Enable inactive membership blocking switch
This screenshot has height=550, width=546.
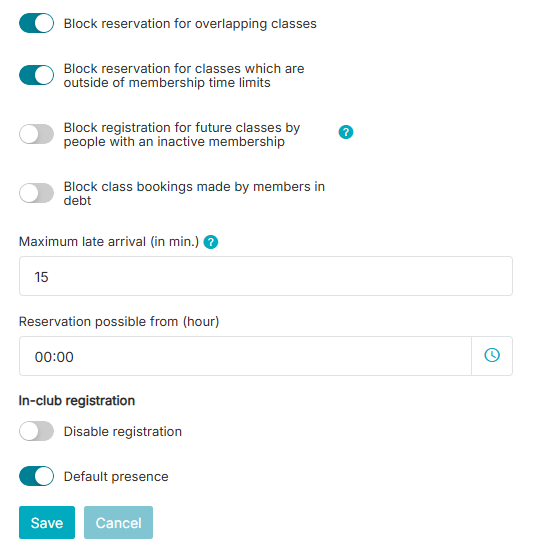(x=36, y=134)
